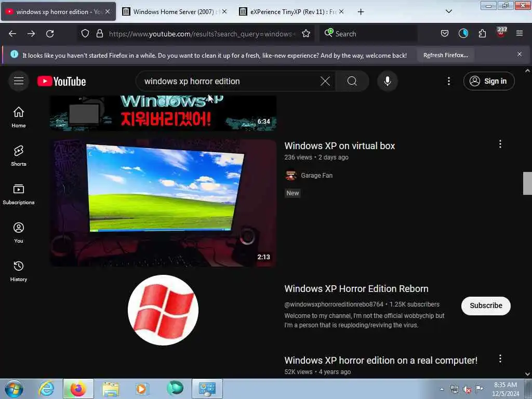Close the Windows Home Server tab
Screen dimensions: 532x399
(224, 11)
